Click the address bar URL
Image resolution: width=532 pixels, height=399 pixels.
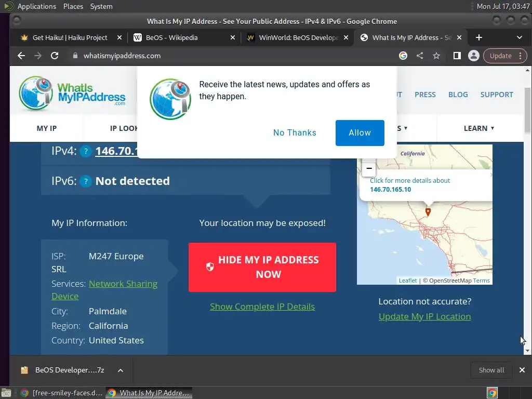tap(122, 56)
